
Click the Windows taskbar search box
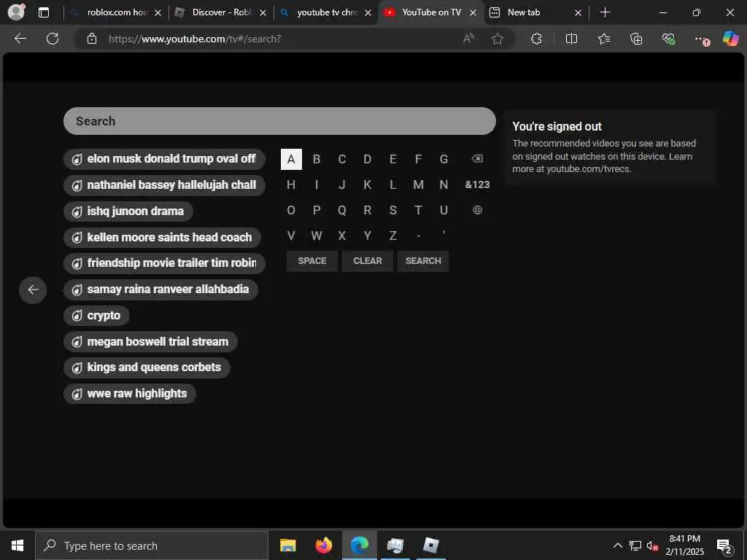click(152, 545)
